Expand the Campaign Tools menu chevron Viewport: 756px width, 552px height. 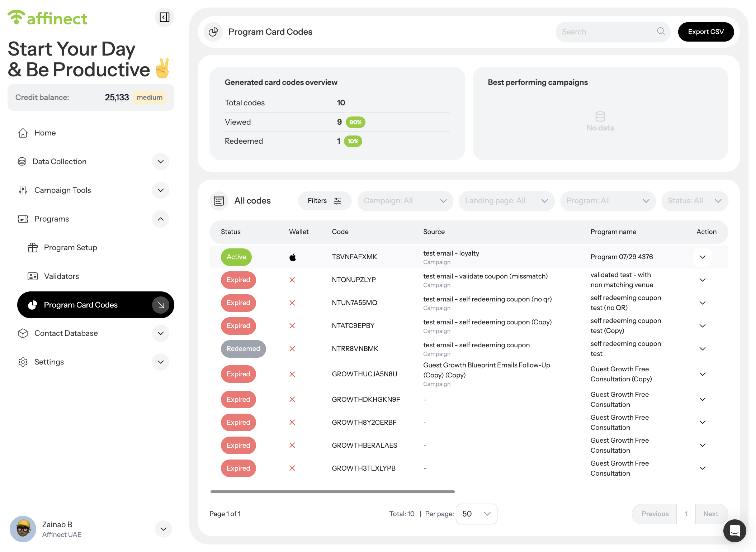[161, 190]
